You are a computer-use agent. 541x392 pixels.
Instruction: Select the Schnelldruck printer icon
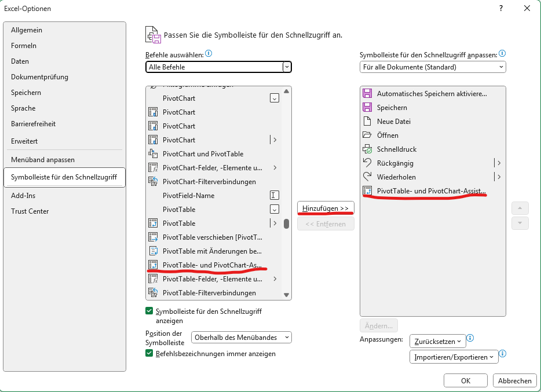pyautogui.click(x=367, y=149)
